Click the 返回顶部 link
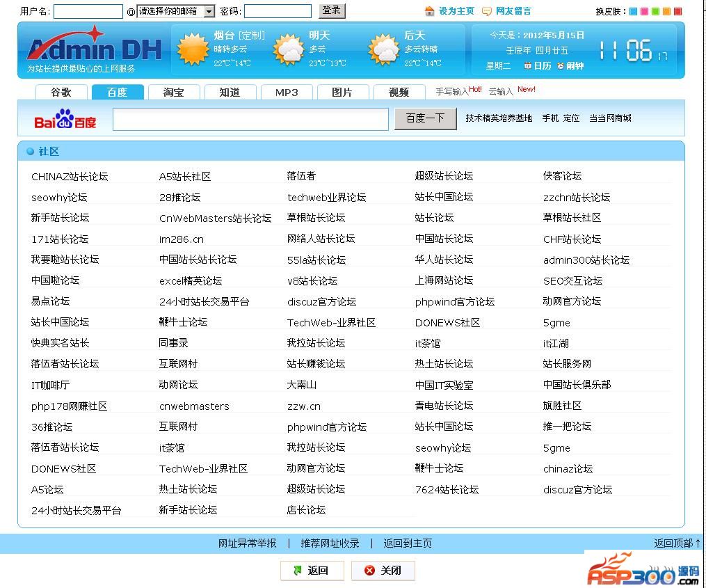 [677, 543]
